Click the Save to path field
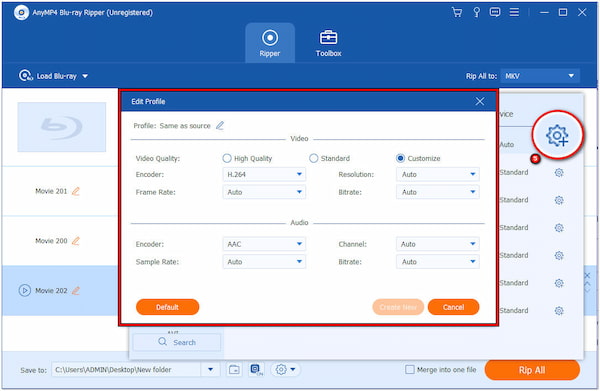Viewport: 600px width, 391px height. tap(126, 370)
